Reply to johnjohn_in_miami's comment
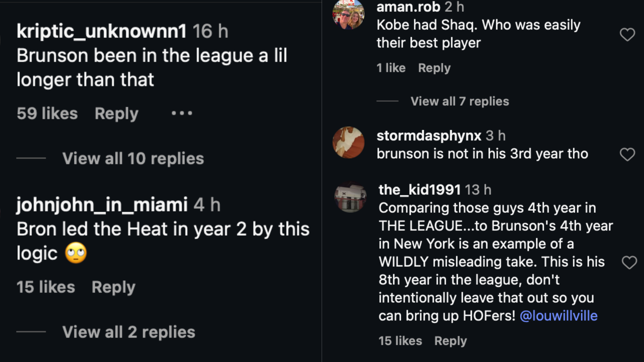 click(113, 287)
